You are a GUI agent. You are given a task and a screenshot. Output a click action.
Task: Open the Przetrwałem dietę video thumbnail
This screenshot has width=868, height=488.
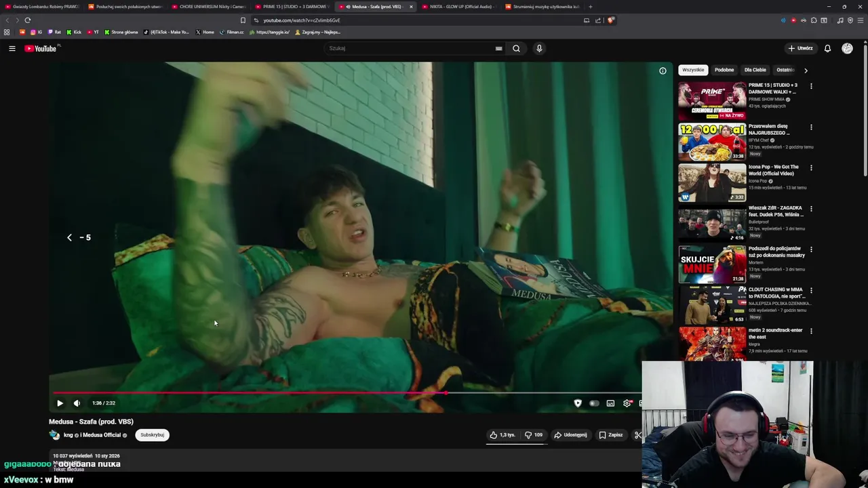[712, 142]
